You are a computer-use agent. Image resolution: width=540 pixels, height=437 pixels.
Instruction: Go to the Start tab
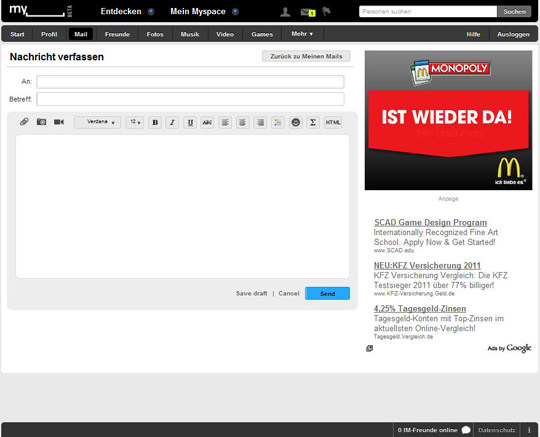[x=17, y=34]
